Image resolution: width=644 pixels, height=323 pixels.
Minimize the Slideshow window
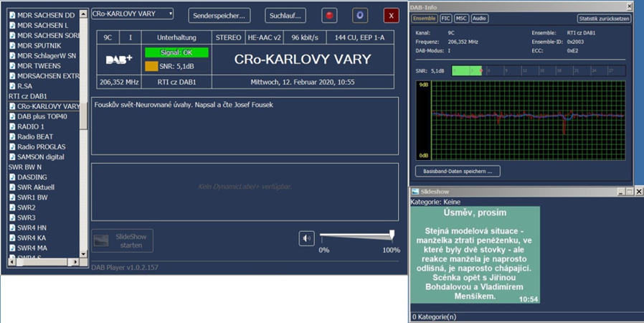tap(621, 192)
